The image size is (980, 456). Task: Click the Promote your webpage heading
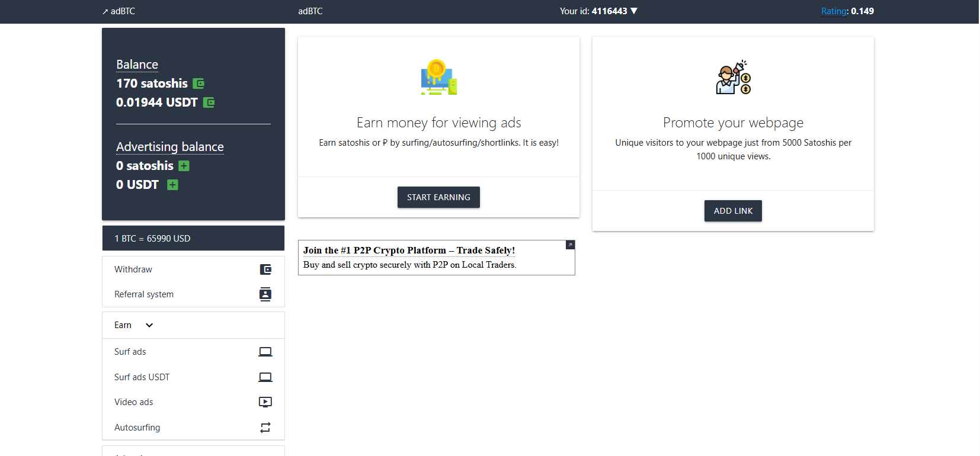(x=733, y=123)
